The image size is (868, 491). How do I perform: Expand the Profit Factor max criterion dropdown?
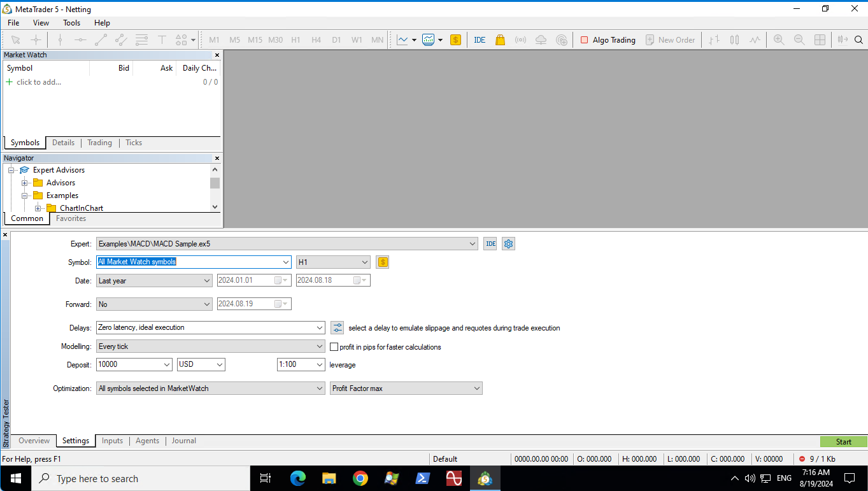(406, 388)
